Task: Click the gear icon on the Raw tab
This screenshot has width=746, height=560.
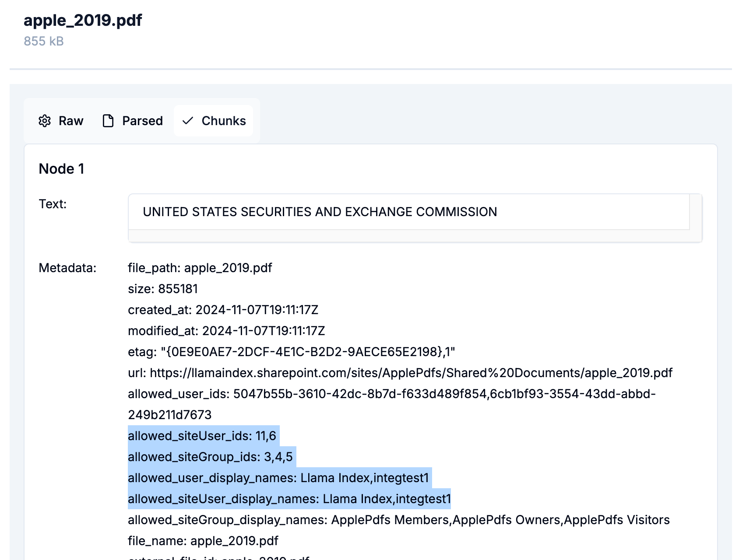Action: 45,121
